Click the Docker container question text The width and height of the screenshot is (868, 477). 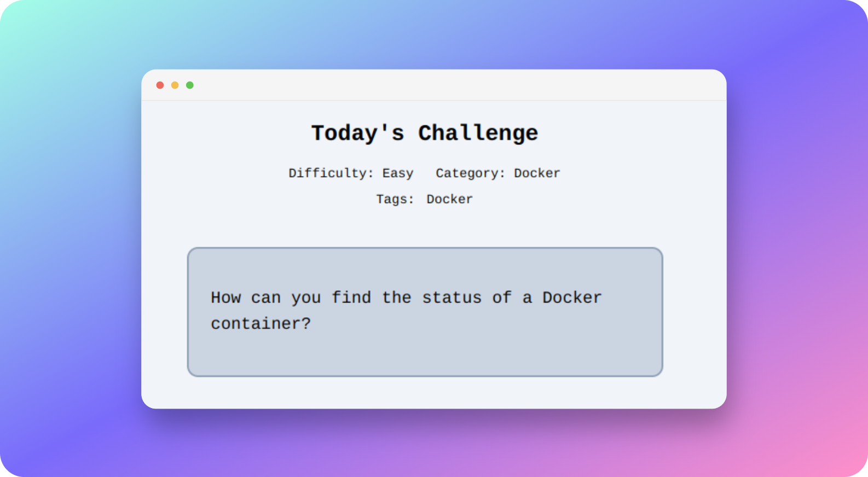[x=406, y=311]
